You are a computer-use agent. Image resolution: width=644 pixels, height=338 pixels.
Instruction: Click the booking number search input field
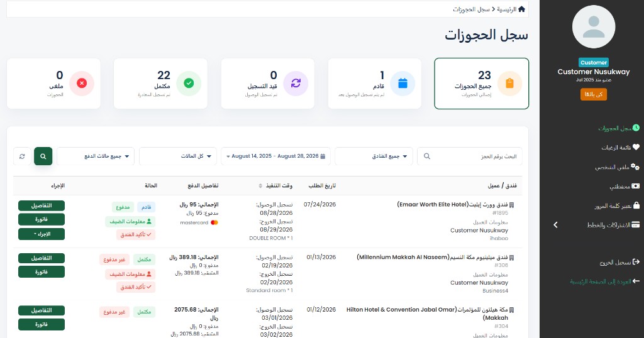(470, 156)
